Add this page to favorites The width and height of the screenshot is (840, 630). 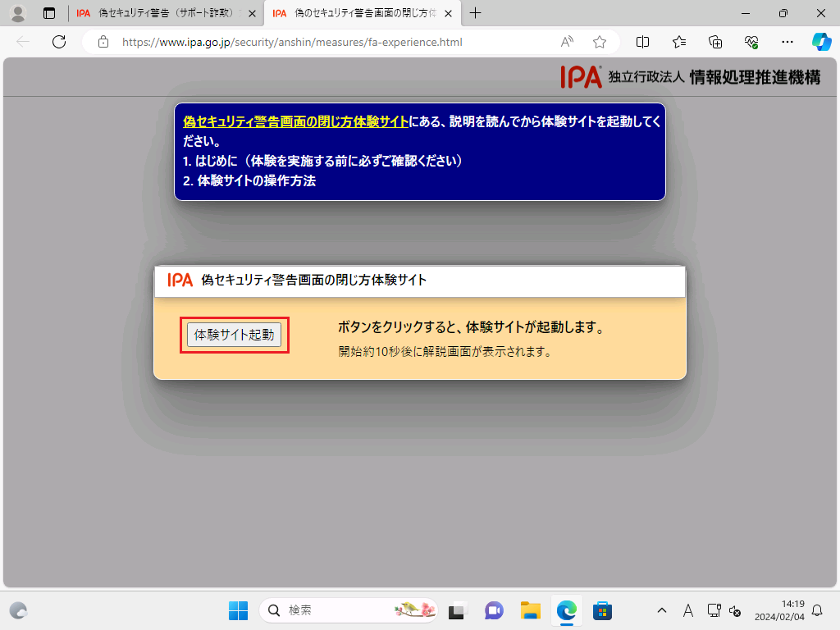click(x=600, y=42)
